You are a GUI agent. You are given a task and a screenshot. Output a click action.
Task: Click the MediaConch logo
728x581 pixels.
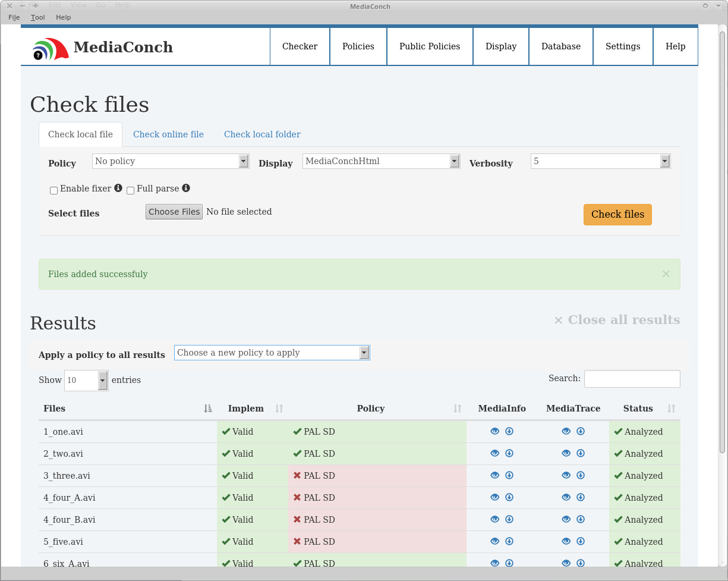pyautogui.click(x=51, y=48)
